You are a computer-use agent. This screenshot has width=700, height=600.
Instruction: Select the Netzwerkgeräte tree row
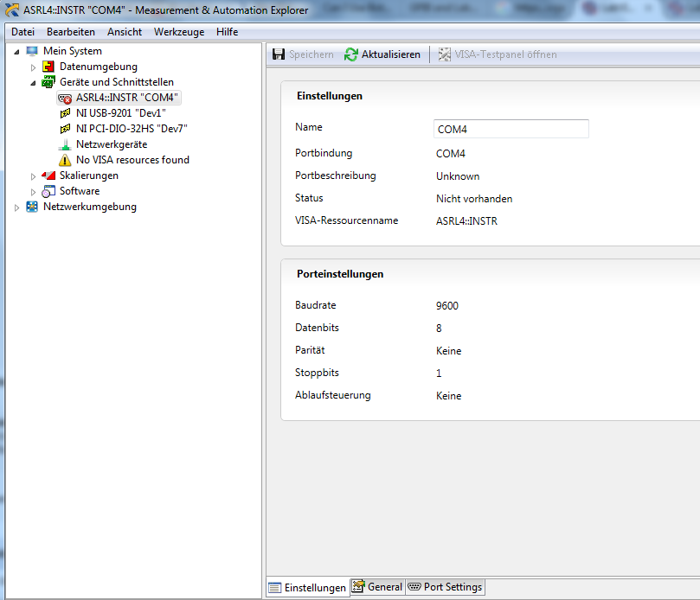click(x=112, y=144)
